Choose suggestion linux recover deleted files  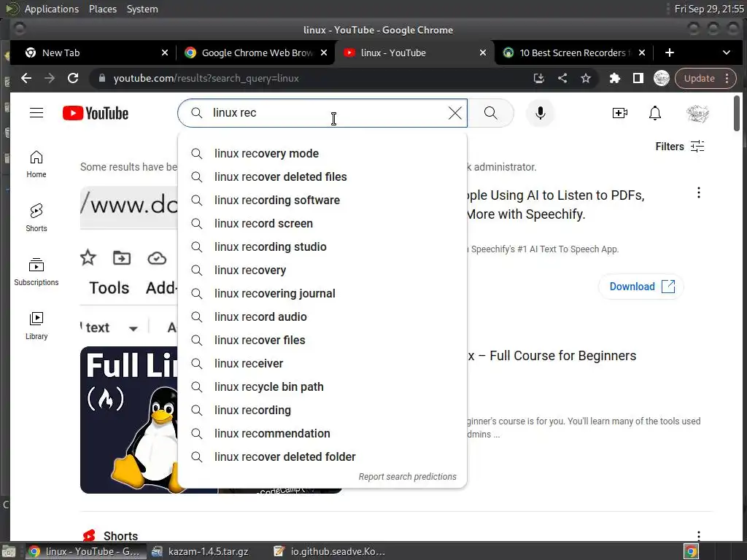(322, 176)
